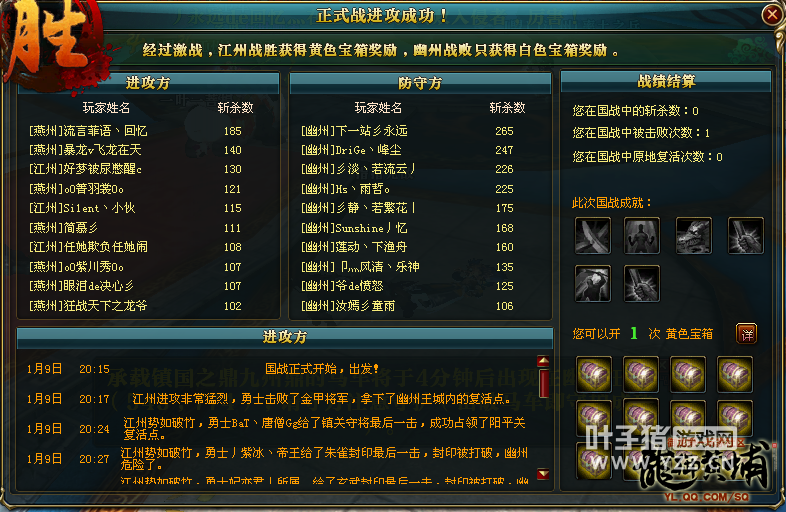Click the battle log scroll up arrow
Screen dimensions: 786x512
[x=543, y=362]
